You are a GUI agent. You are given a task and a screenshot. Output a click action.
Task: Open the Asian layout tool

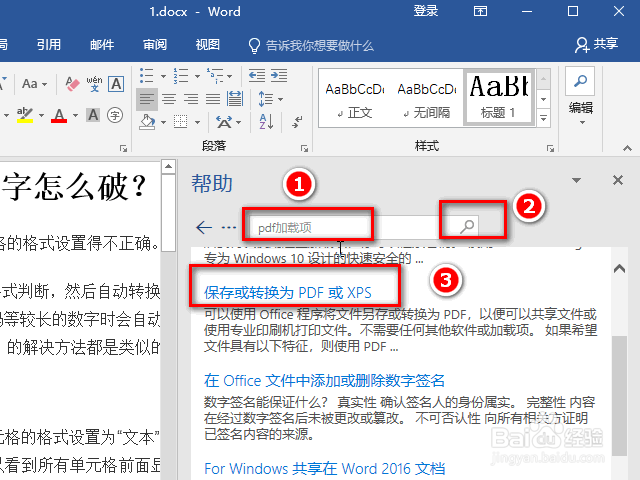pyautogui.click(x=224, y=122)
